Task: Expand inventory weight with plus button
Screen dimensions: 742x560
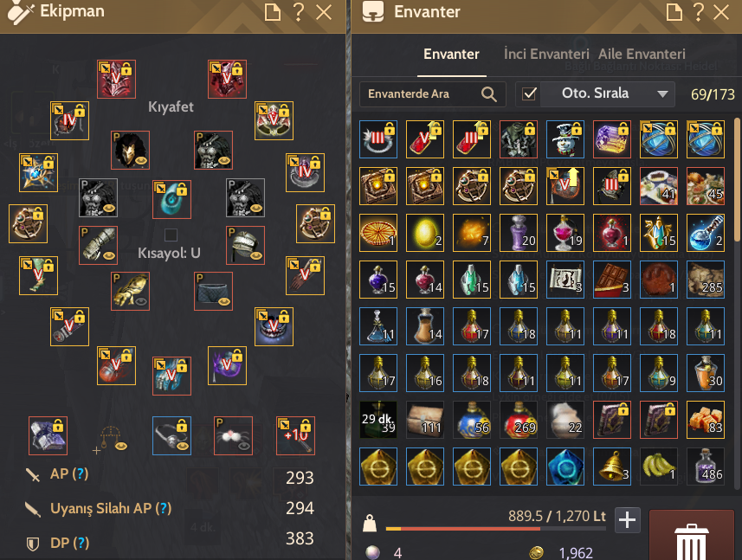Action: [x=628, y=520]
